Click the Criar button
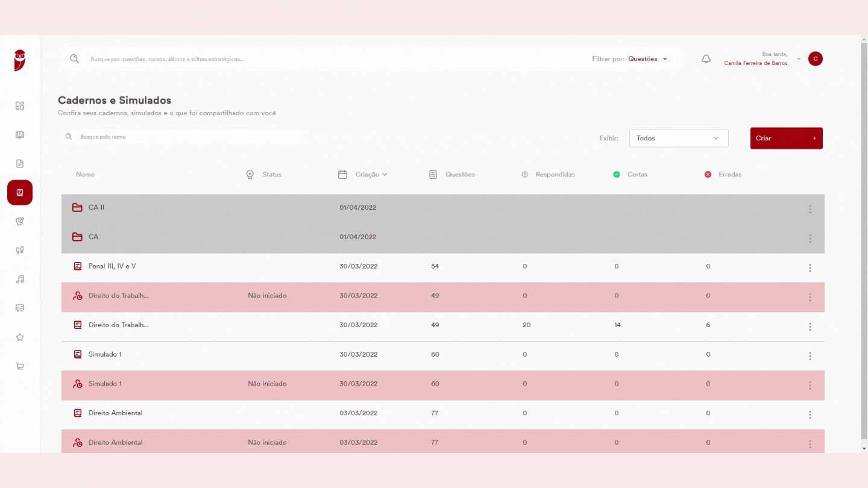 [787, 138]
